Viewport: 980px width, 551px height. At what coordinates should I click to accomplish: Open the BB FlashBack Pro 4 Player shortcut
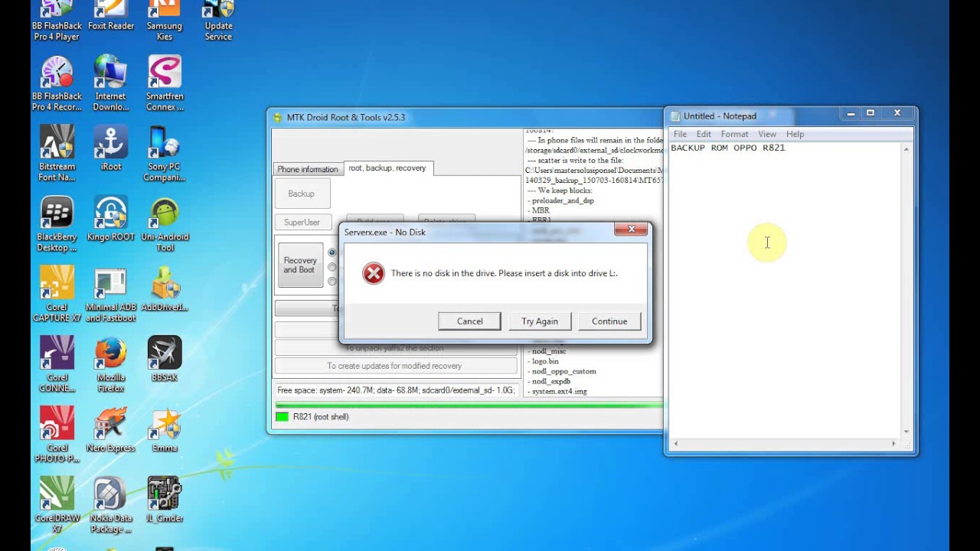coord(57,21)
